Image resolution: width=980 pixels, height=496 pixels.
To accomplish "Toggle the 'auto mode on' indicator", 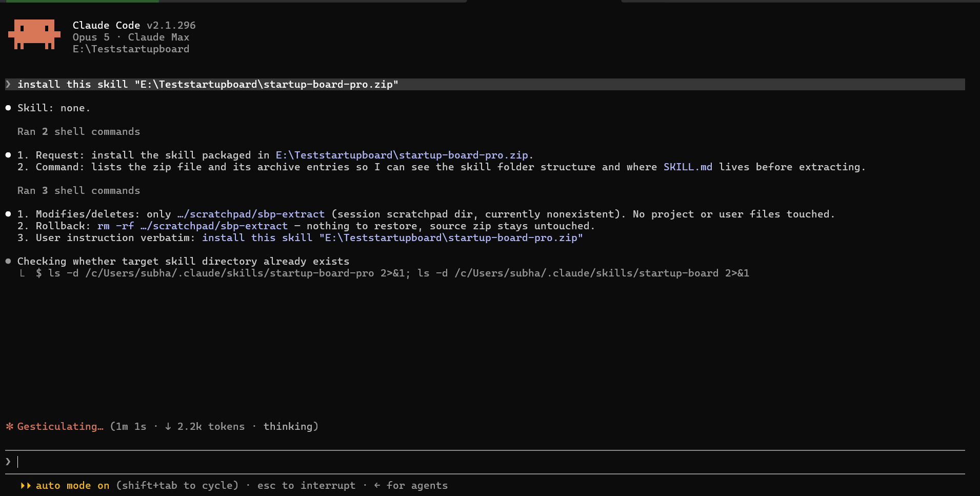I will coord(72,485).
